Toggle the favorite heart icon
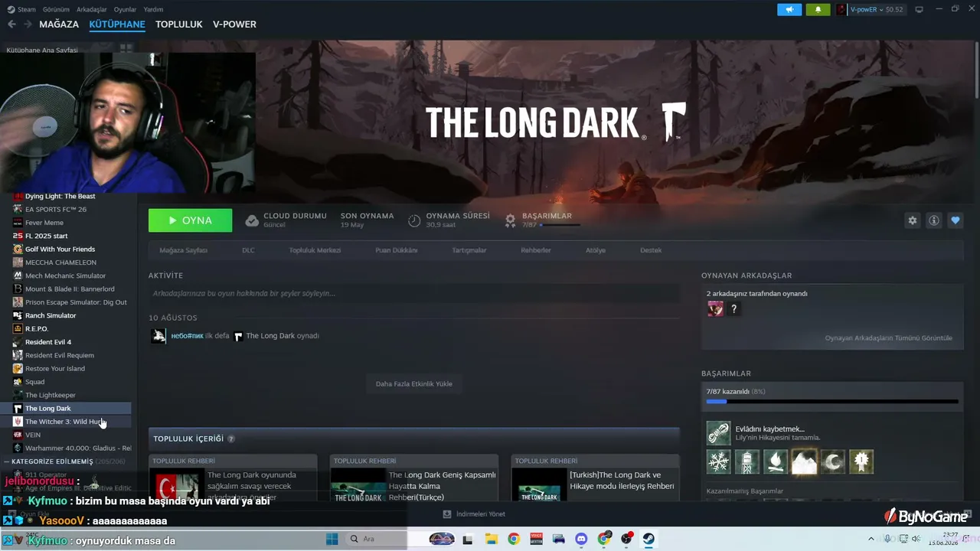980x551 pixels. click(955, 220)
